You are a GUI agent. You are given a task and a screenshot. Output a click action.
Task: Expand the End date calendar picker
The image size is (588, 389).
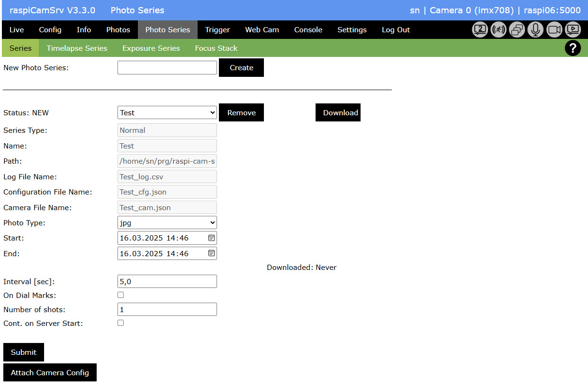211,253
